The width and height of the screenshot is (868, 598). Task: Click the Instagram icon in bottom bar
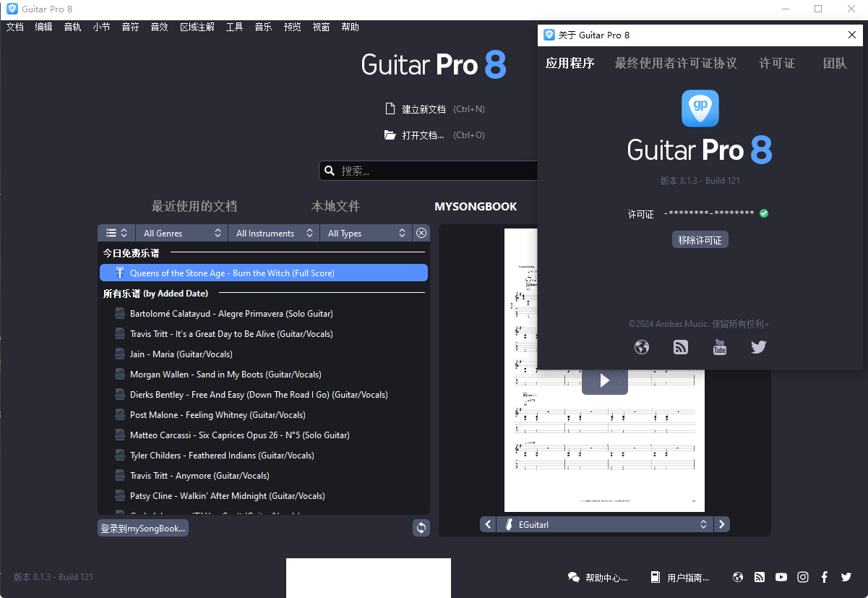click(x=803, y=577)
